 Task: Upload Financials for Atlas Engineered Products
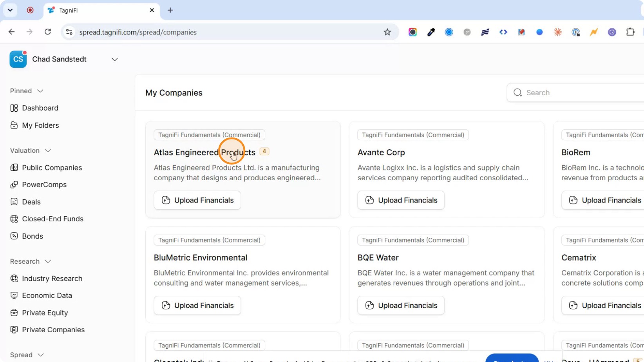point(197,200)
